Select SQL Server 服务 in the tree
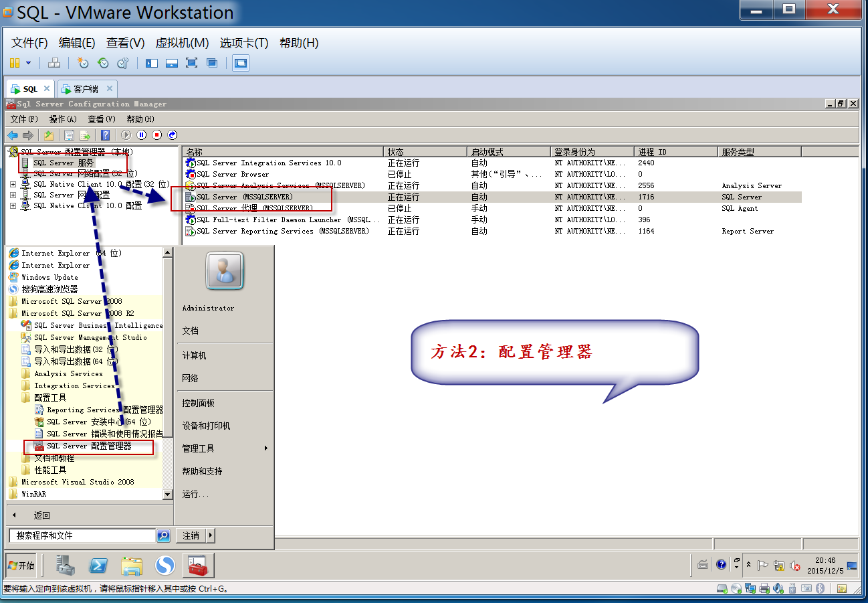This screenshot has height=603, width=868. 64,163
